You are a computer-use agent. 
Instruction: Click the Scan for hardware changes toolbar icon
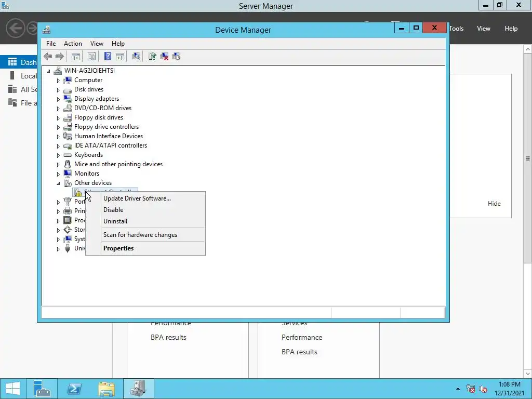click(x=136, y=56)
